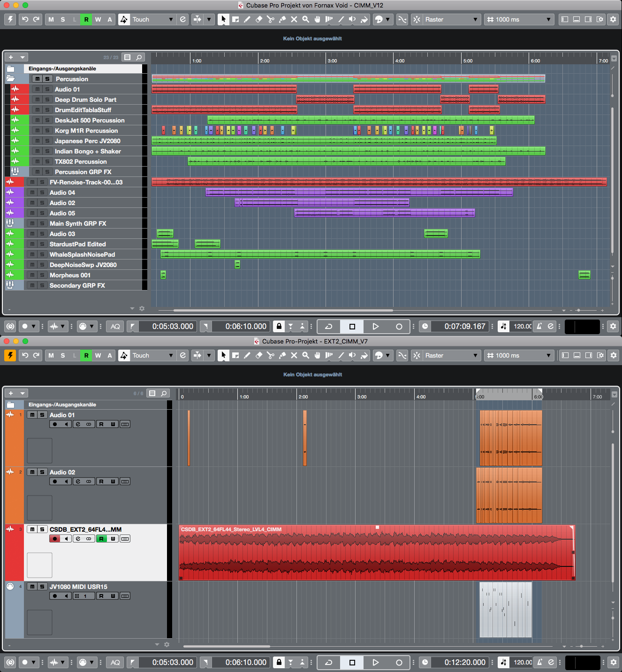Select the WhaleSplashNoisePad track
The width and height of the screenshot is (622, 672).
pos(82,254)
